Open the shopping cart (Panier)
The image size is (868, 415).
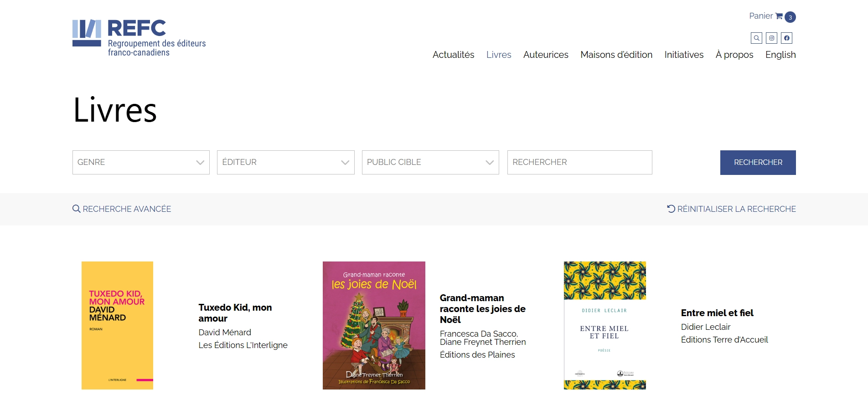click(x=765, y=16)
